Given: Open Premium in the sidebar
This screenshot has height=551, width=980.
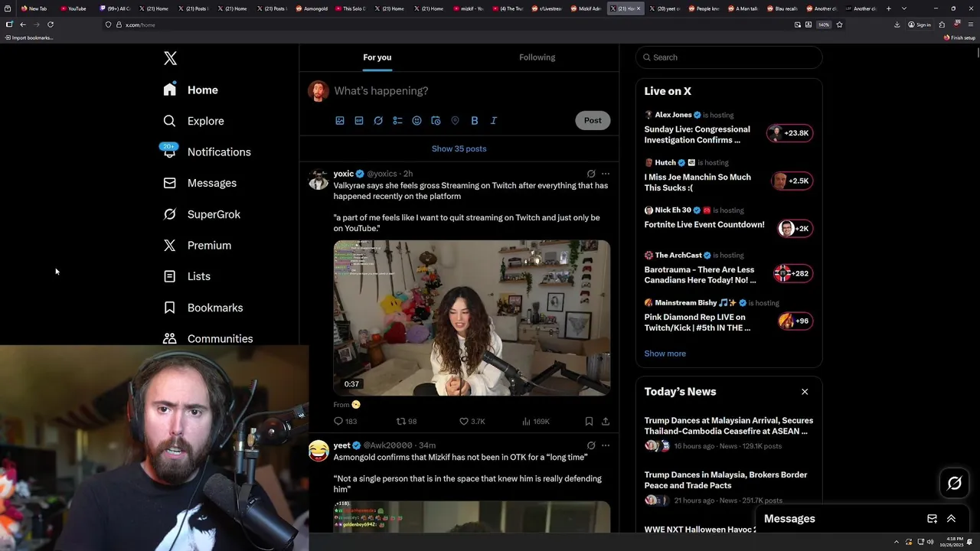Looking at the screenshot, I should (x=197, y=246).
